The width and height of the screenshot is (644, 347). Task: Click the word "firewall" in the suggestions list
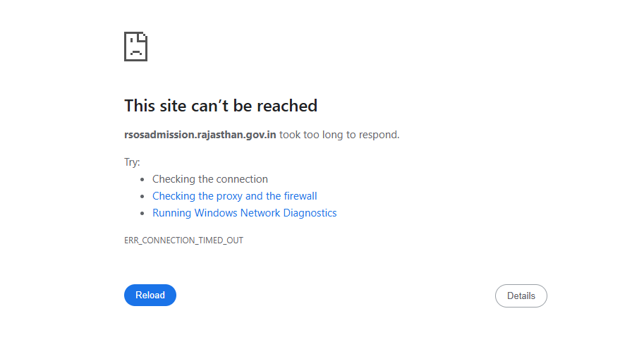tap(300, 196)
